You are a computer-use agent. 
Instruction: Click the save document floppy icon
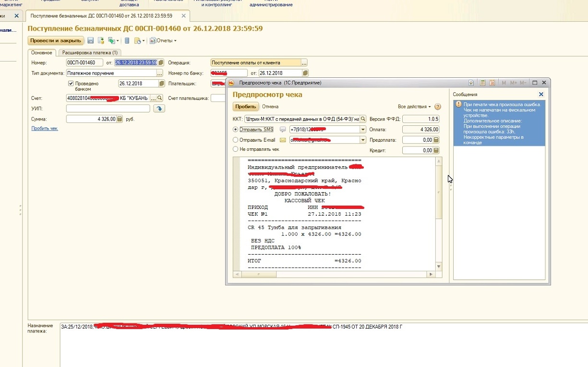click(x=90, y=41)
